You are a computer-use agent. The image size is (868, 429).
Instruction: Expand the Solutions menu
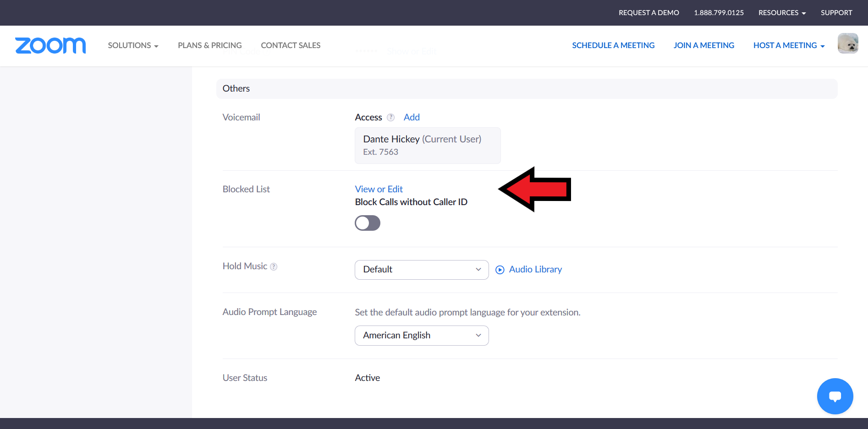(x=133, y=45)
